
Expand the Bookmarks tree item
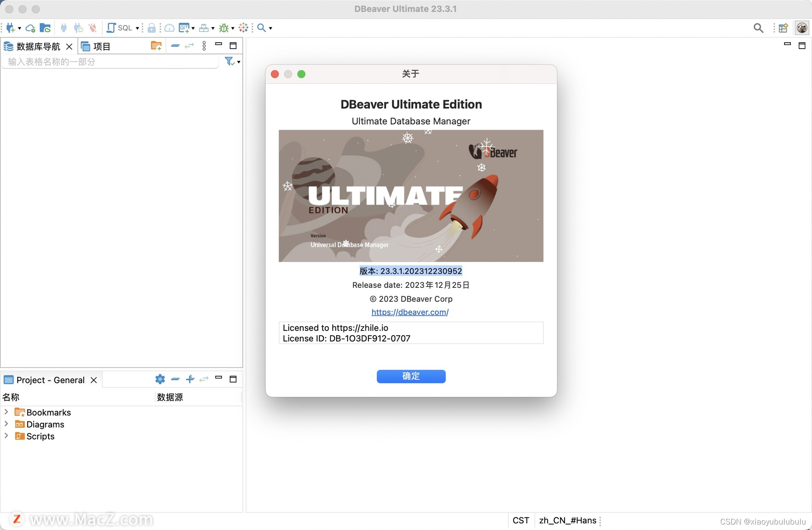pyautogui.click(x=6, y=412)
